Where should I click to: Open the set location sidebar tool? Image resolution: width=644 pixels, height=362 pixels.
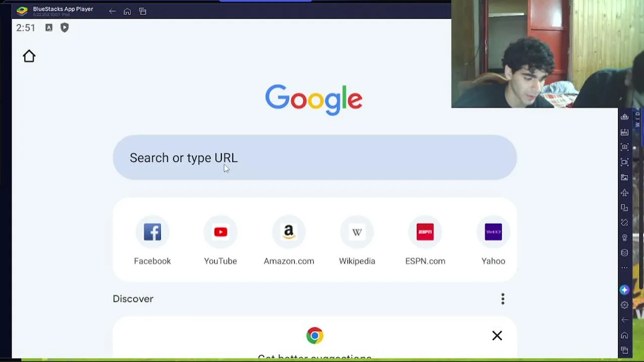click(624, 237)
